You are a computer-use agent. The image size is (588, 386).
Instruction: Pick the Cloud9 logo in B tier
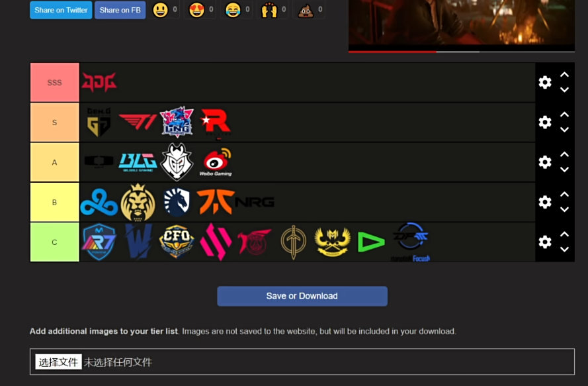[x=99, y=203]
